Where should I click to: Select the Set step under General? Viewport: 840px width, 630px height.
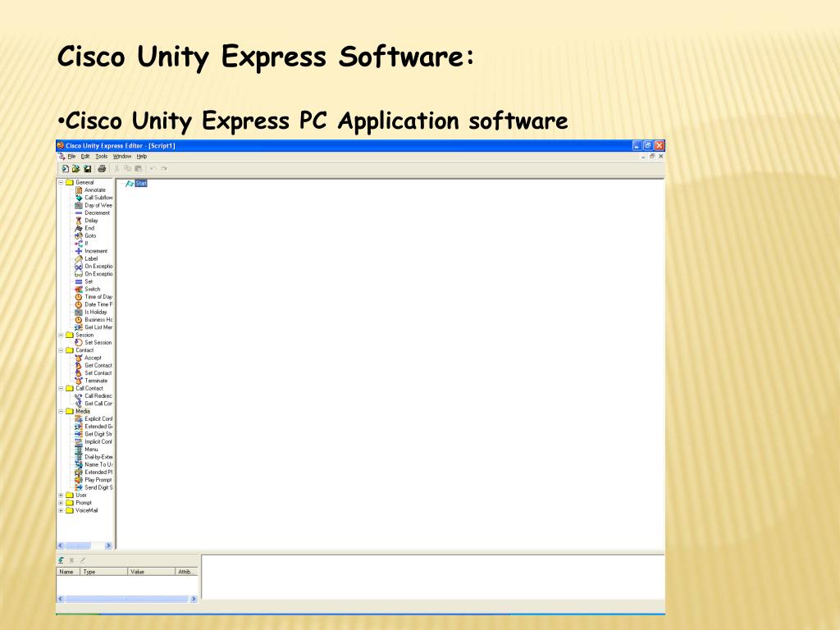(x=84, y=281)
